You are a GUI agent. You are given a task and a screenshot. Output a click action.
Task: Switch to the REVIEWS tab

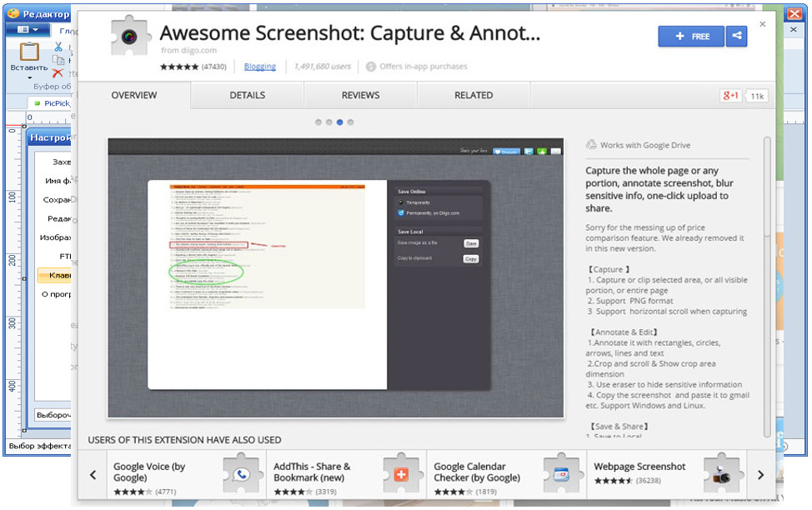click(360, 95)
